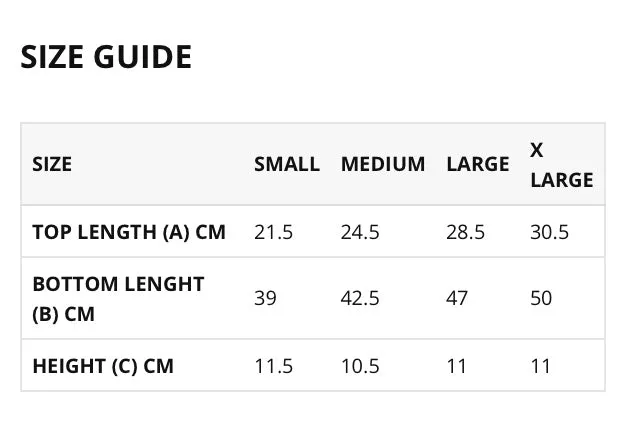Screen dimensions: 628x426
Task: Select the SIZE column header
Action: click(x=52, y=164)
